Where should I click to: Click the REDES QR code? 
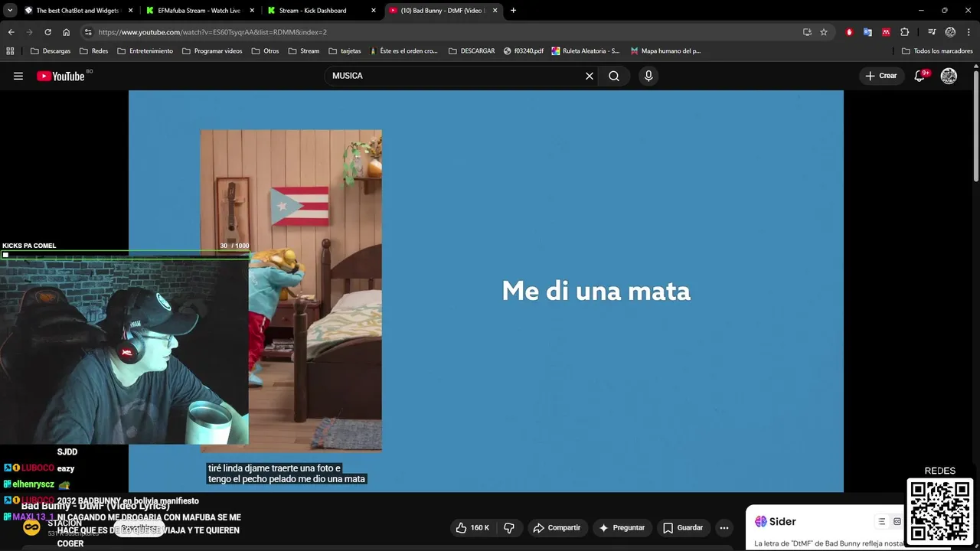click(x=940, y=510)
